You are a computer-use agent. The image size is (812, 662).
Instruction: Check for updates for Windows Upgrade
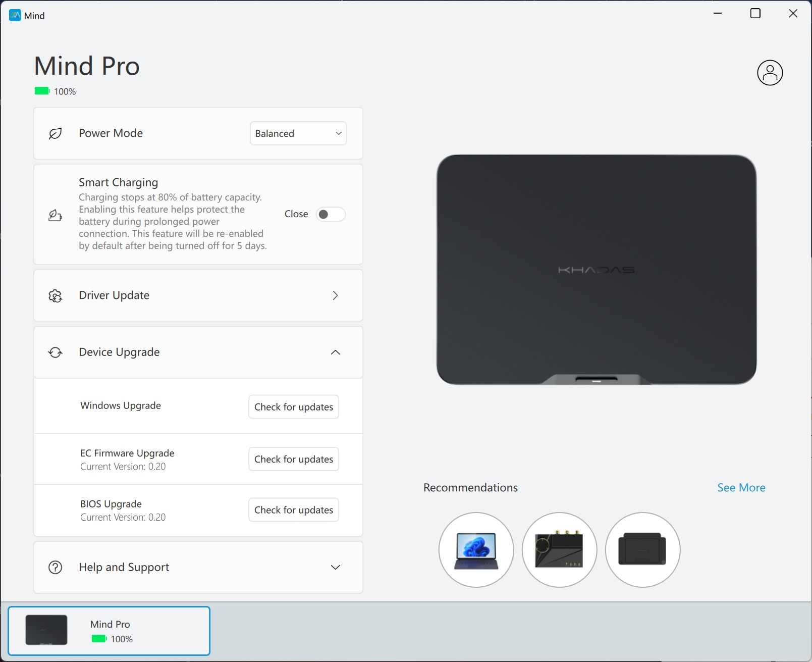[293, 407]
